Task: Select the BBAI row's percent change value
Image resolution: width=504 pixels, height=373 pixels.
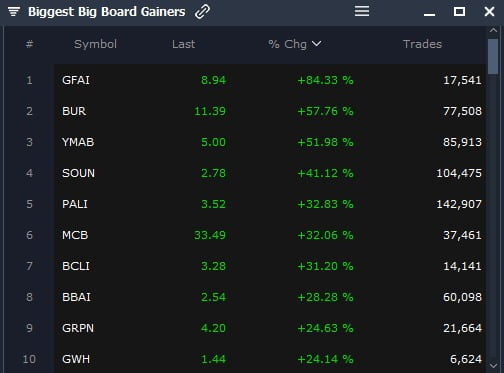Action: coord(325,297)
